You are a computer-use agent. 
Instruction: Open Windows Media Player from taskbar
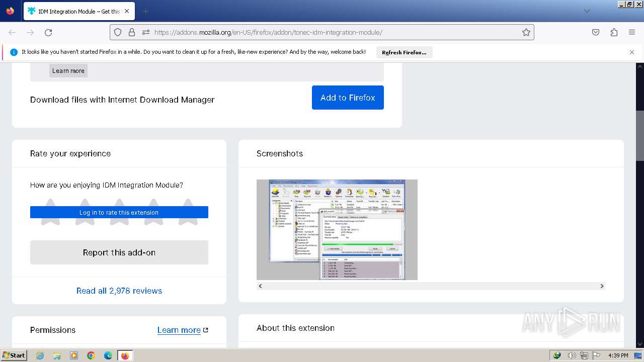74,355
